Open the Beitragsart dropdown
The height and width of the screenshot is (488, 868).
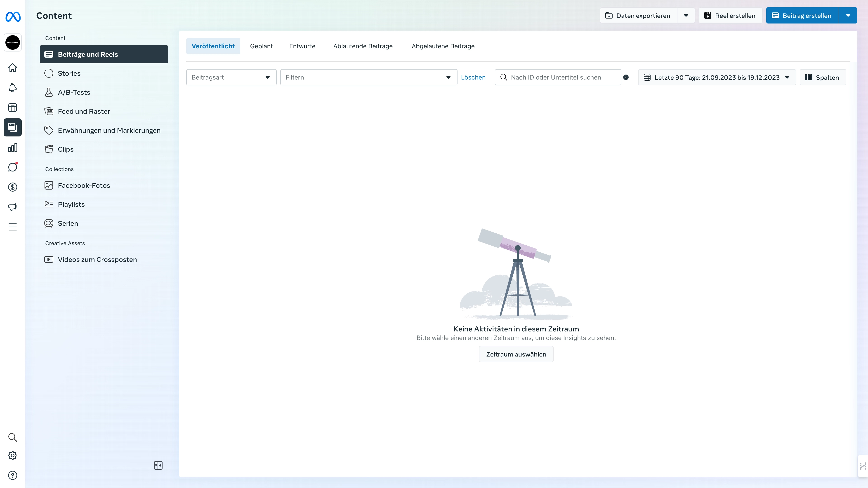click(231, 77)
